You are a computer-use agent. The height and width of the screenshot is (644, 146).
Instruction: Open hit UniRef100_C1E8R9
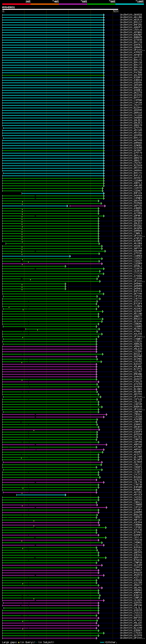131,263
